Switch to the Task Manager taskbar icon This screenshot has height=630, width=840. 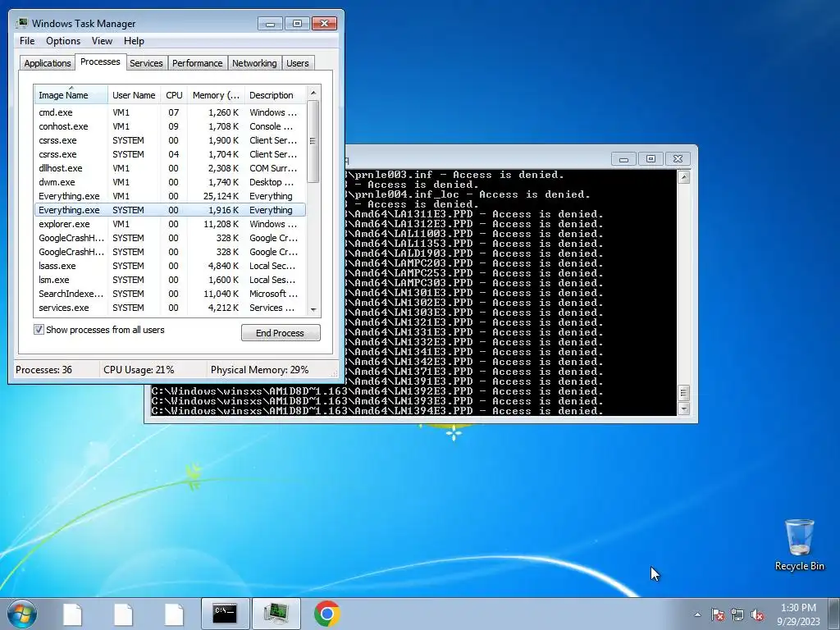pos(276,614)
